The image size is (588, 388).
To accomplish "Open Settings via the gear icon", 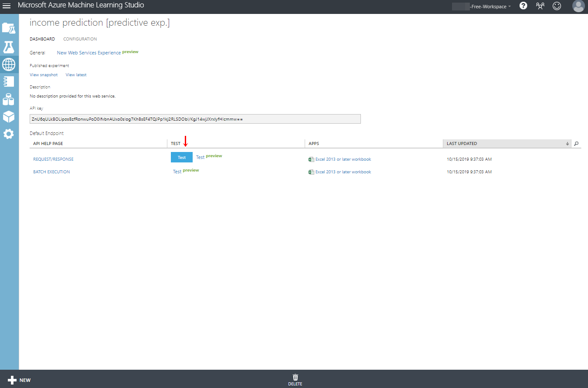I will pos(9,134).
